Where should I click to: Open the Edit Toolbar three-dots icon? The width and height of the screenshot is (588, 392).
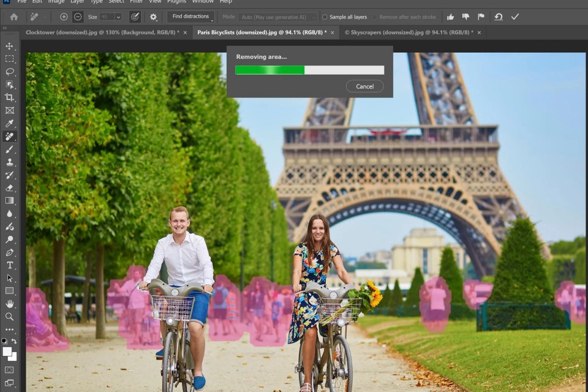[x=10, y=330]
